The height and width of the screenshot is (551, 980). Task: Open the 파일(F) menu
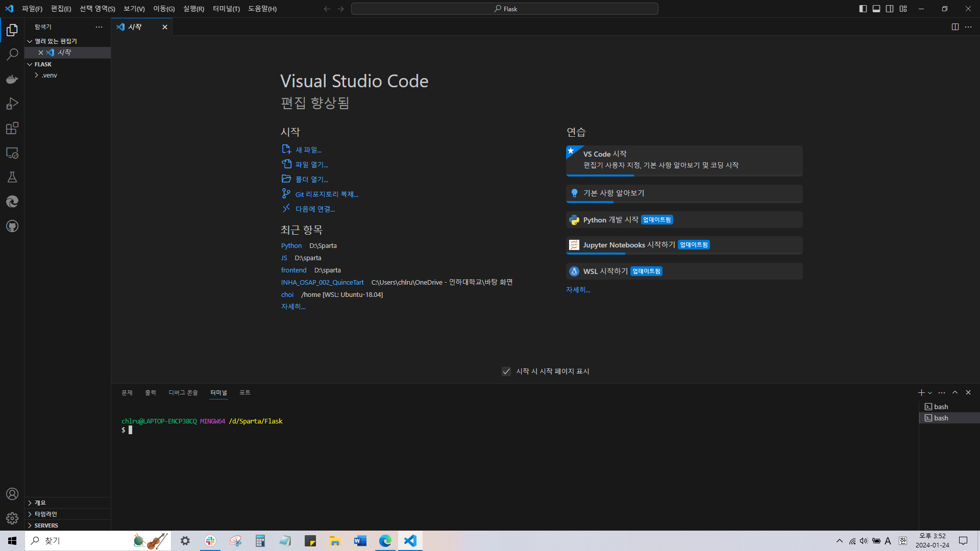click(32, 9)
